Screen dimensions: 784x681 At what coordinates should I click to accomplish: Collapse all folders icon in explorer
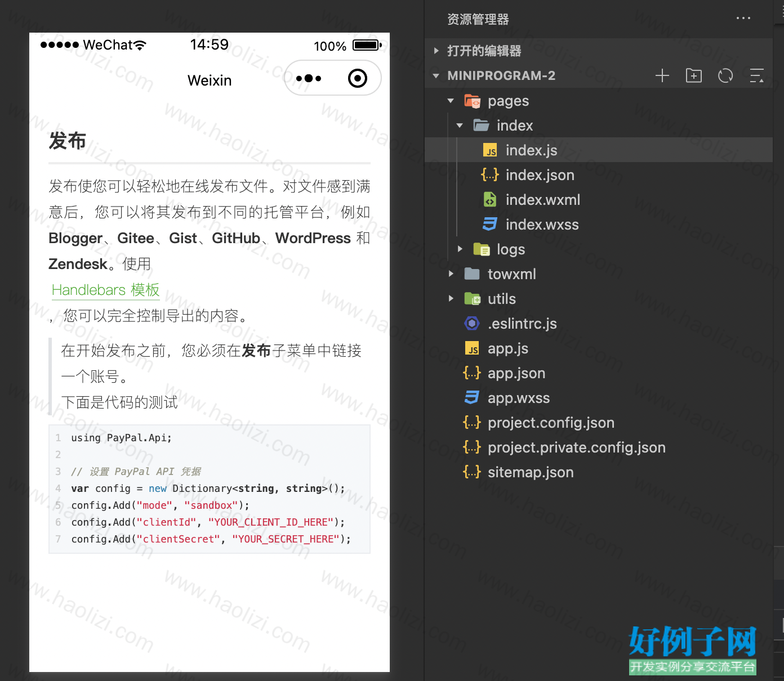point(757,75)
